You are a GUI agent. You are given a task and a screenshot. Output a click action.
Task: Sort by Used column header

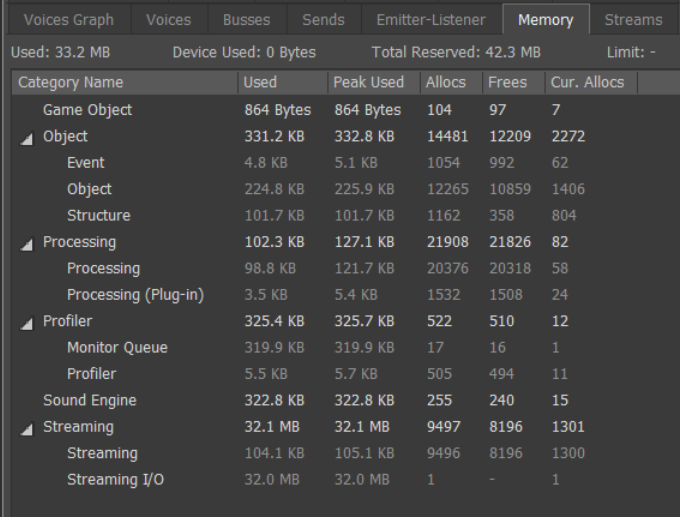click(x=282, y=82)
